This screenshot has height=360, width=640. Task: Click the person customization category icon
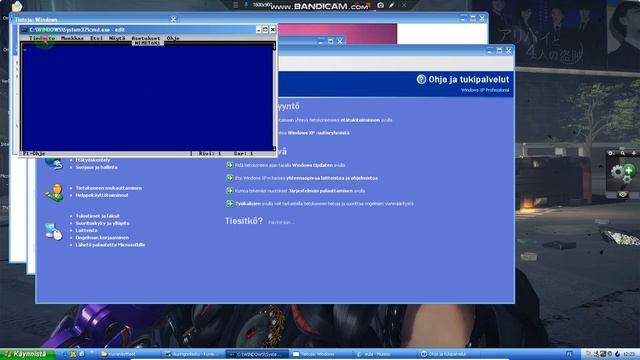point(54,192)
